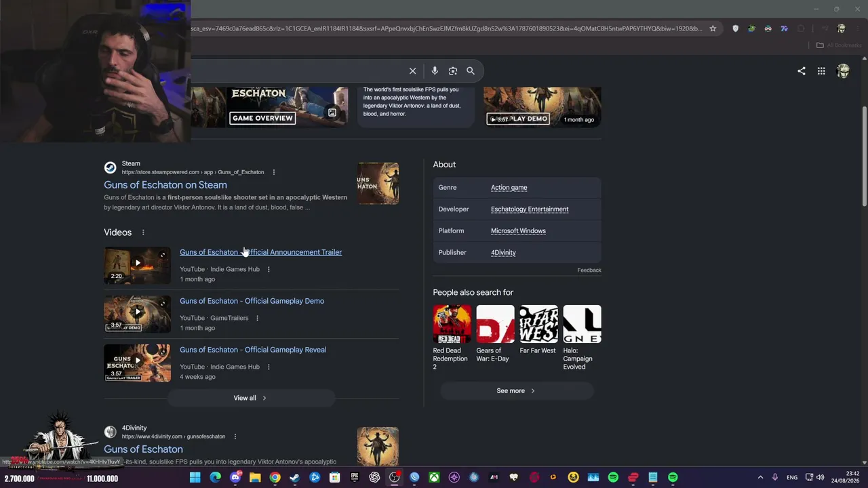The width and height of the screenshot is (868, 488).
Task: Expand View all videos
Action: [x=250, y=398]
